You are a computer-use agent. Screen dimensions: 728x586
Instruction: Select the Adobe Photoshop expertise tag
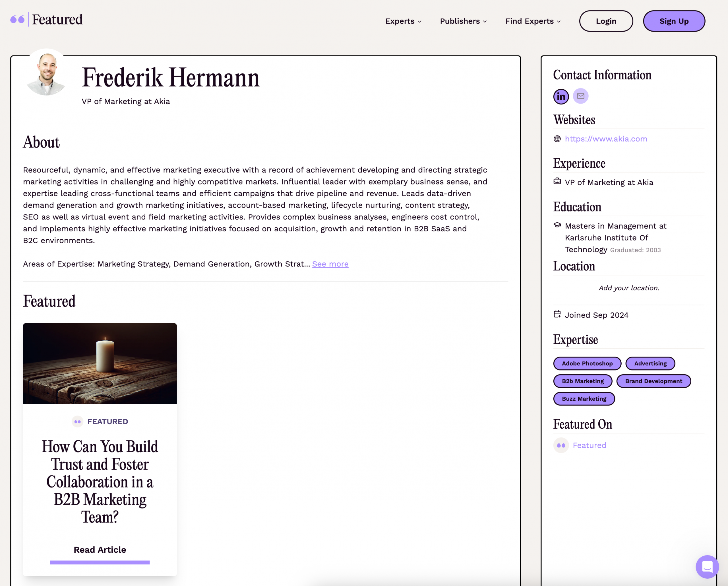[x=587, y=364]
